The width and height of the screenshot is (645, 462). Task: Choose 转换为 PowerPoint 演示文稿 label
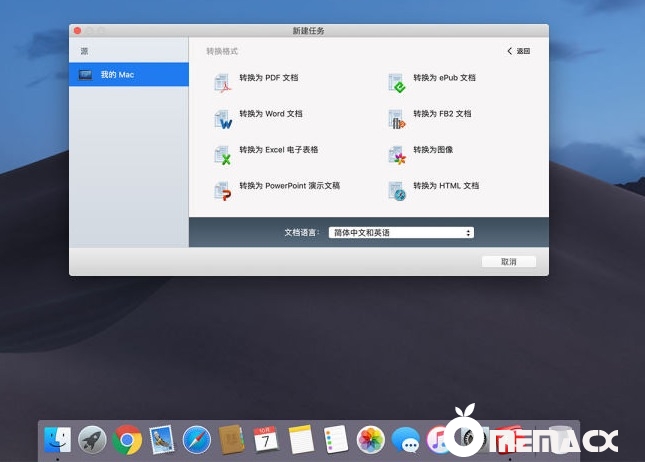click(290, 186)
